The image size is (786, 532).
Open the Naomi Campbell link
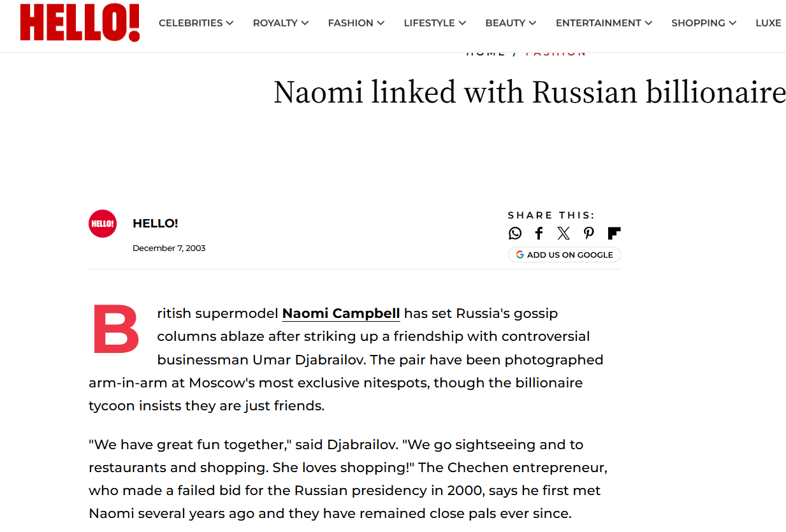click(x=341, y=313)
